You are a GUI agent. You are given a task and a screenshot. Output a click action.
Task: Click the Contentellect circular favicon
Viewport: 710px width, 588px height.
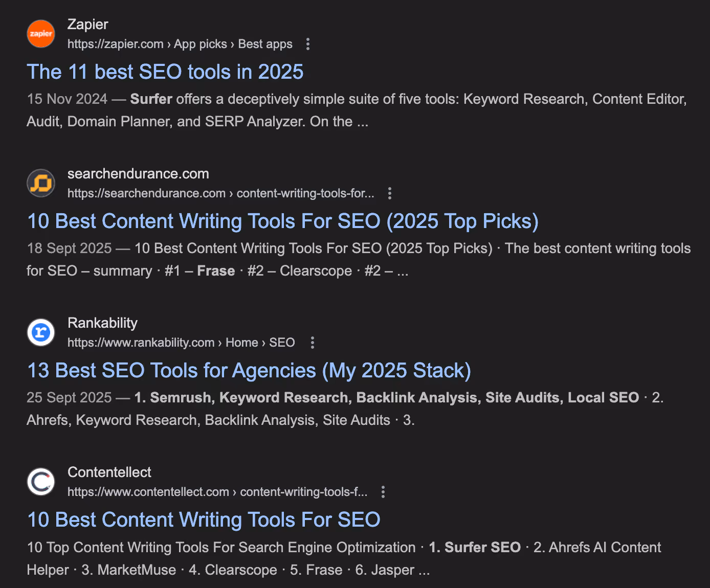tap(41, 482)
